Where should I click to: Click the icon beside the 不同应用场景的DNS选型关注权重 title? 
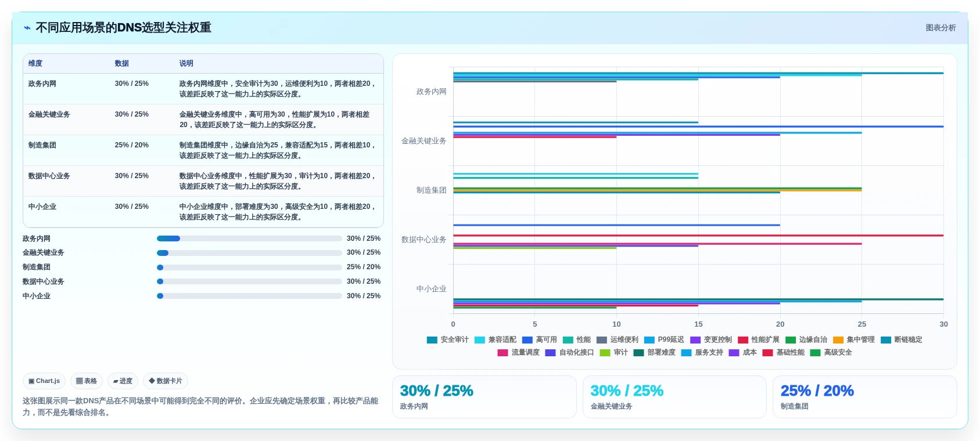point(27,28)
